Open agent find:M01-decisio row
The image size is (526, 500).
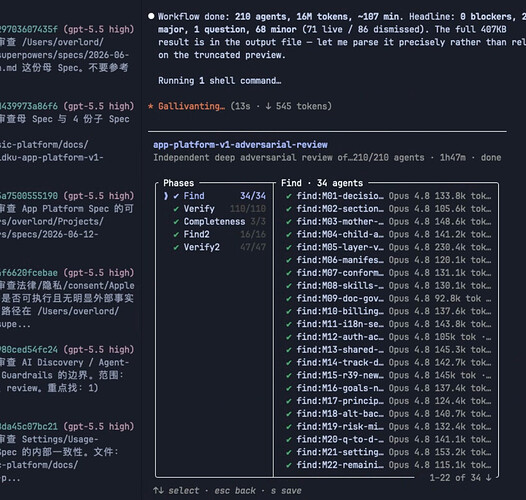tap(388, 196)
